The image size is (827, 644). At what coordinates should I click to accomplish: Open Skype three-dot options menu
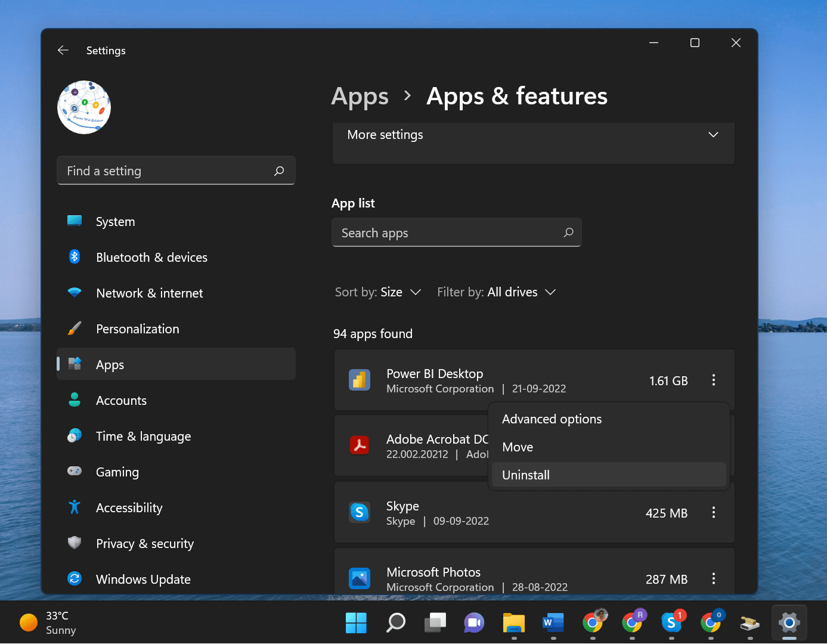pos(713,513)
